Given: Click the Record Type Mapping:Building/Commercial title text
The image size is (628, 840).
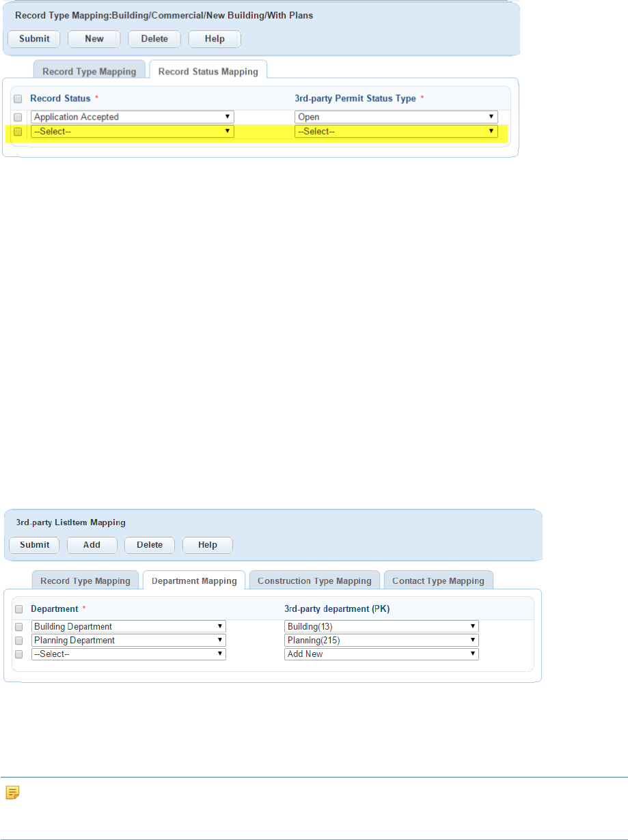Looking at the screenshot, I should (164, 15).
